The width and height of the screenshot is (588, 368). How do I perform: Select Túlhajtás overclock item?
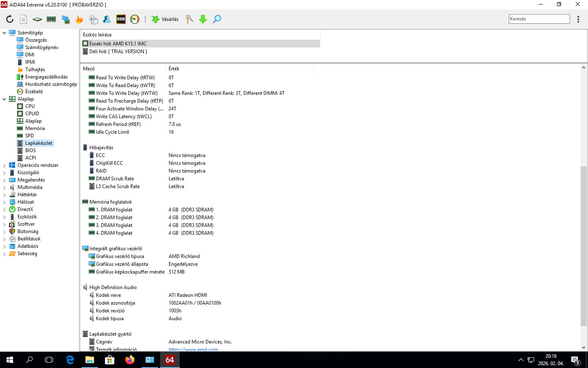tap(35, 70)
